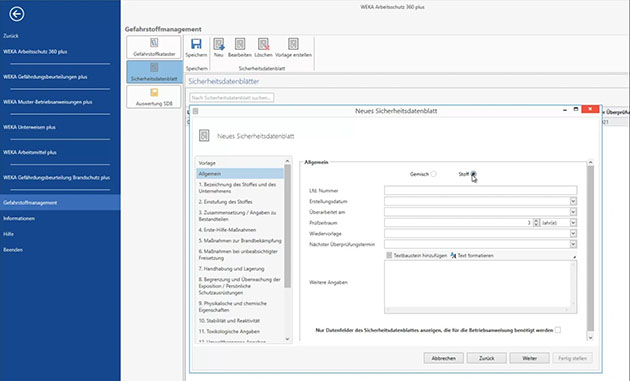
Task: Click the Fertig stellen button
Action: 573,358
